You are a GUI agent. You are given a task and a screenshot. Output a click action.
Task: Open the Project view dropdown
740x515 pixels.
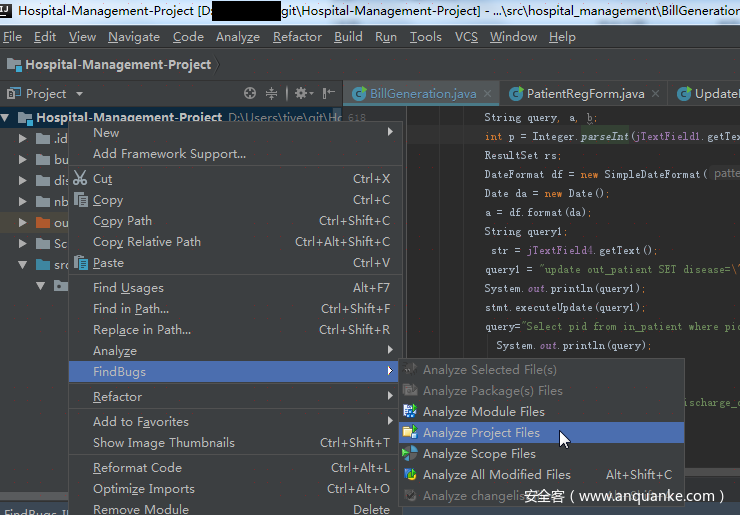coord(79,93)
